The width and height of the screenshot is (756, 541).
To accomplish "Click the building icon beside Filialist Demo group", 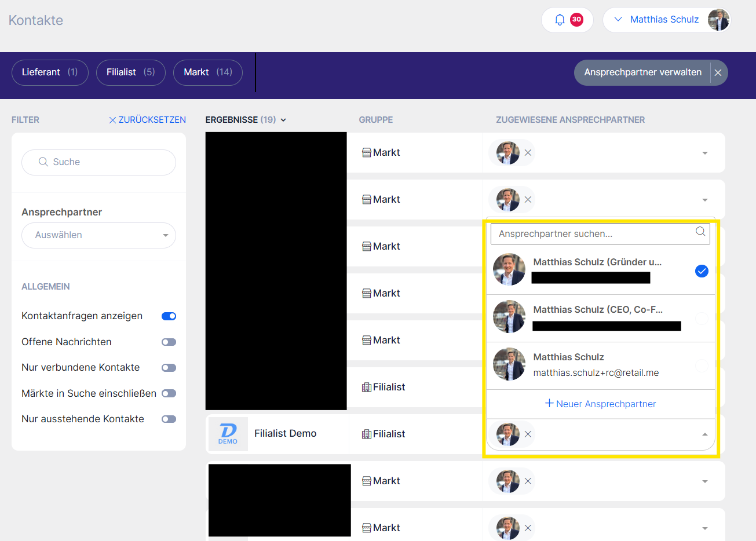I will pos(366,434).
